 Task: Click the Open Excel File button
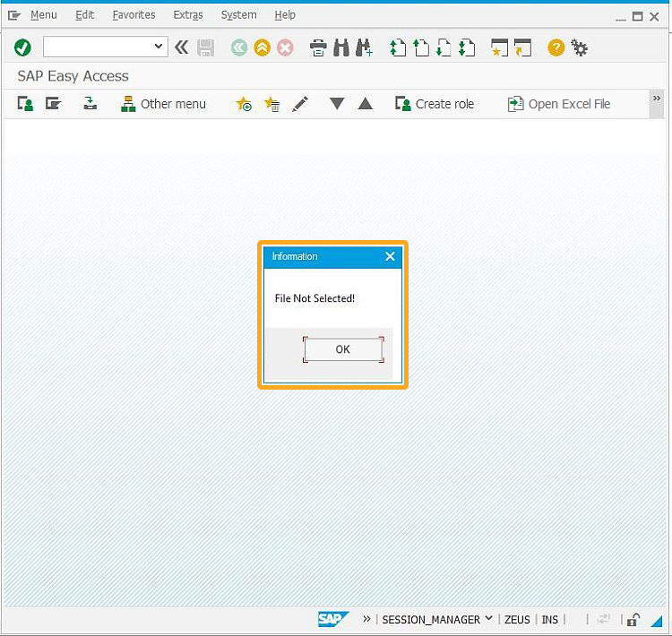coord(559,104)
